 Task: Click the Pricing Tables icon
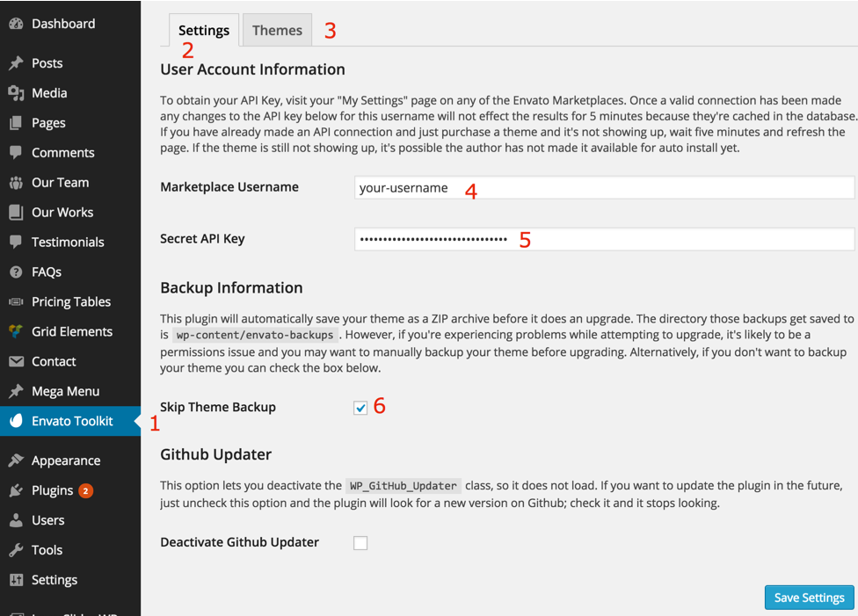pos(17,301)
